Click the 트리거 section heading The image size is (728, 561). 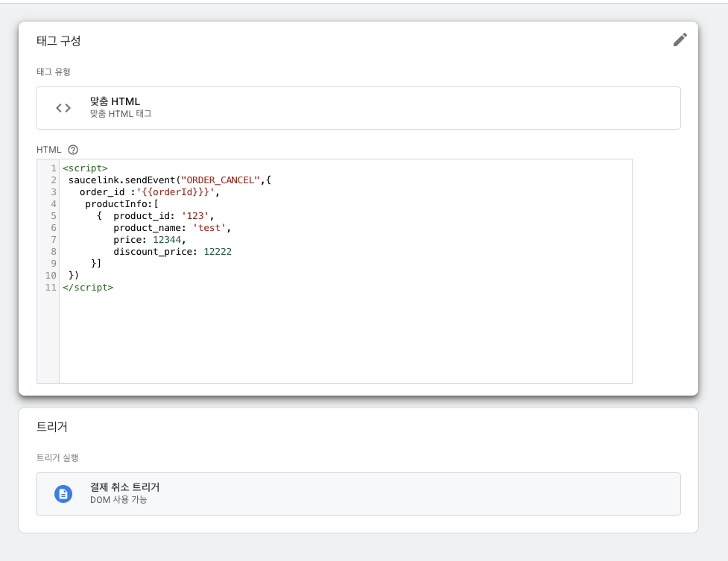(x=52, y=427)
